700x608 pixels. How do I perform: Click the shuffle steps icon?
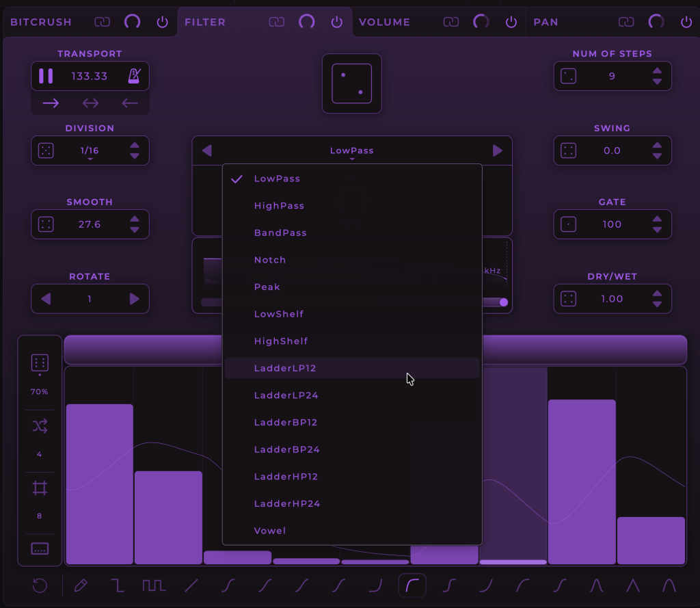pos(40,427)
